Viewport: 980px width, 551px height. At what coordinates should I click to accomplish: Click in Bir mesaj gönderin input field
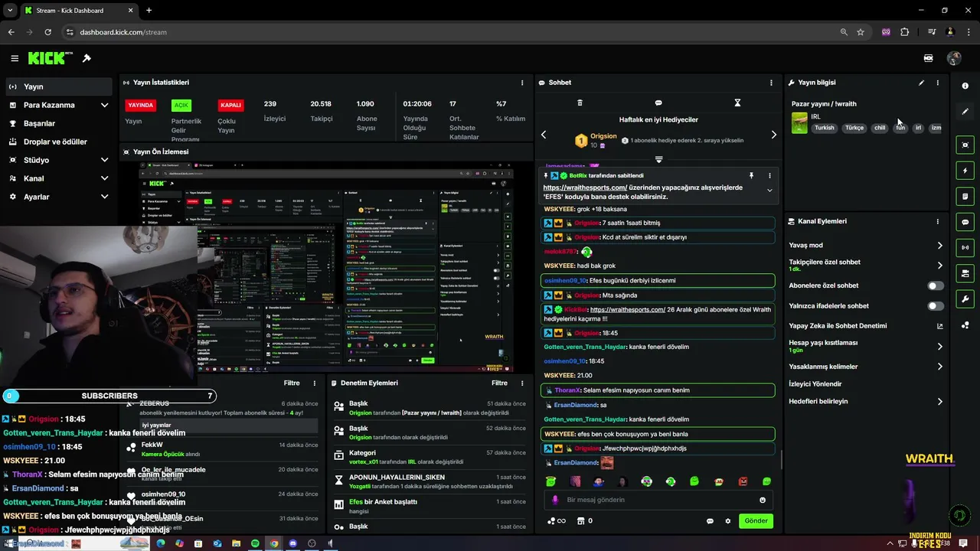tap(658, 500)
